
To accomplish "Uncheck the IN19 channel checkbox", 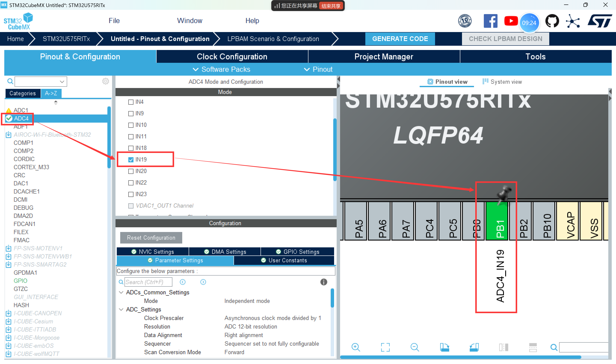I will click(131, 160).
